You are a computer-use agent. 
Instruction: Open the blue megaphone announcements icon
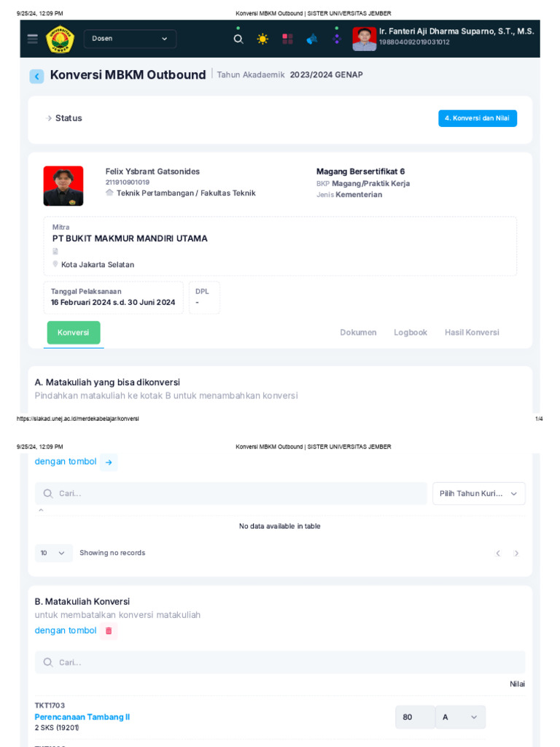click(x=312, y=39)
